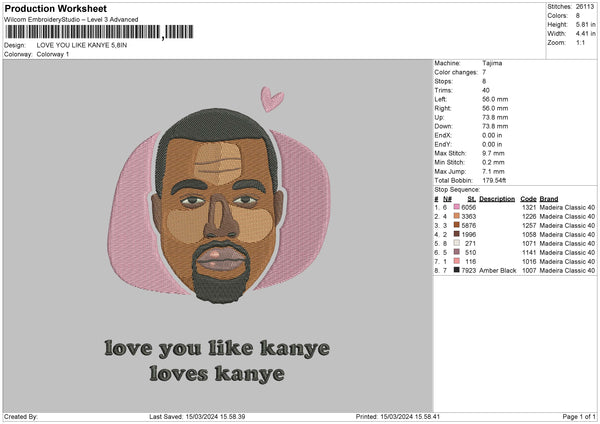Click the Trims value 40
The image size is (600, 424).
pyautogui.click(x=486, y=90)
